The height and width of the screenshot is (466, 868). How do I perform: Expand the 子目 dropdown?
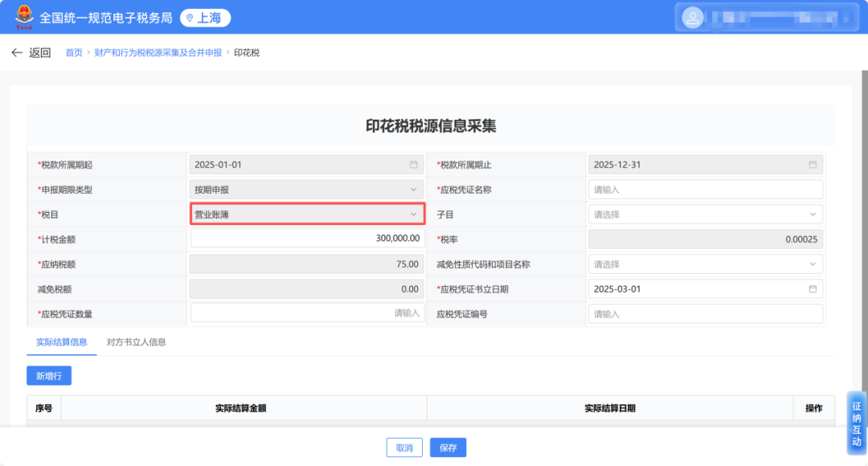click(x=705, y=215)
